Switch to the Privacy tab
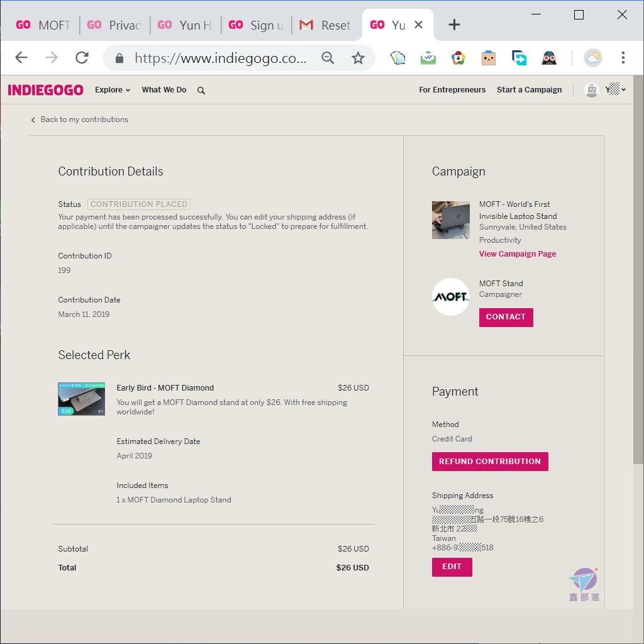 coord(114,25)
